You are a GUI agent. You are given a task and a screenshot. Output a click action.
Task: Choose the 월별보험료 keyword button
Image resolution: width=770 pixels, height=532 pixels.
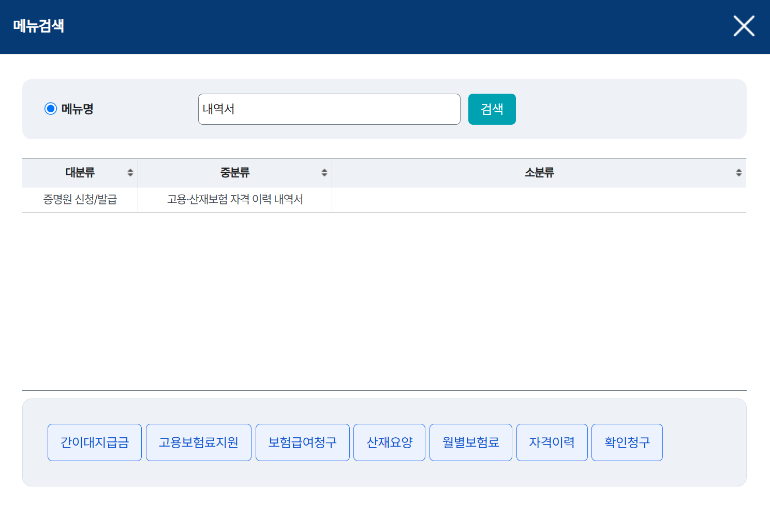tap(471, 442)
